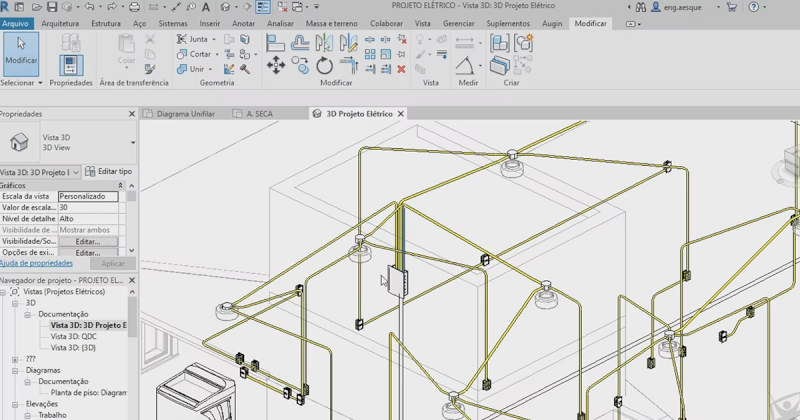Click the Align tool icon
Screen dimensions: 800x420
tap(276, 42)
